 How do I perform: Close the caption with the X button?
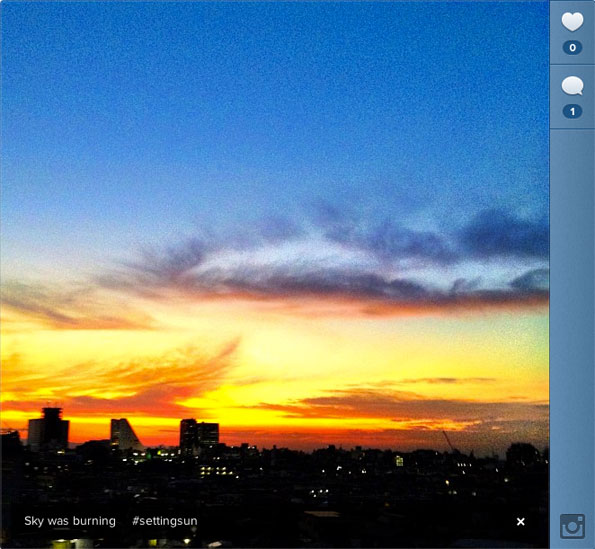(521, 522)
